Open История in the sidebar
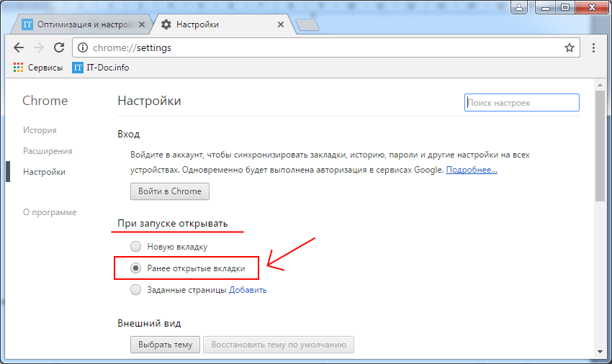 tap(40, 130)
